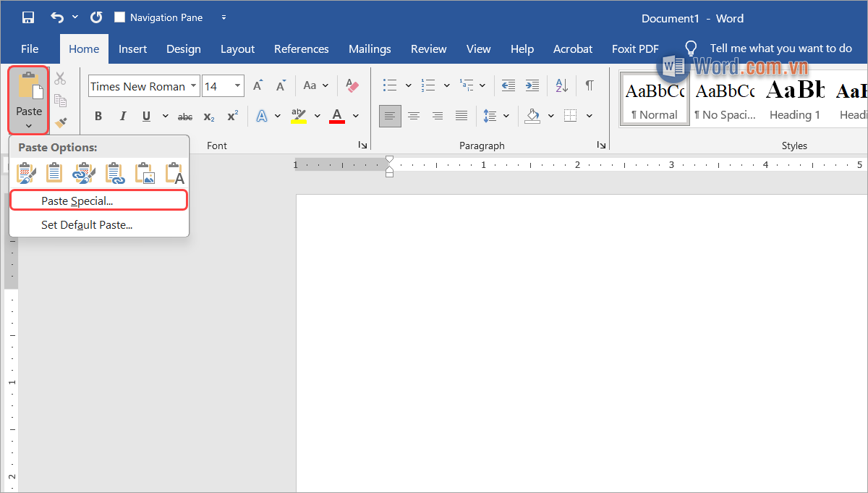Apply the No Spacing style
868x493 pixels.
725,101
